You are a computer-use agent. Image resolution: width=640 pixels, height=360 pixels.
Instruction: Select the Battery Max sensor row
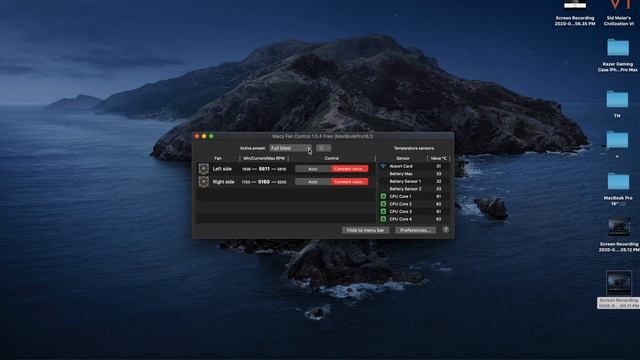(414, 174)
